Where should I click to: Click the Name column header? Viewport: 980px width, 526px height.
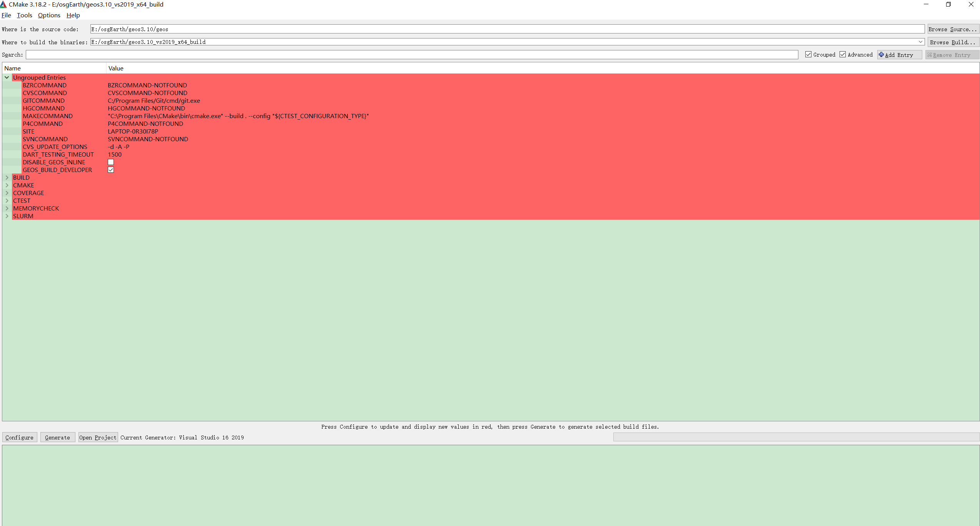(x=54, y=68)
